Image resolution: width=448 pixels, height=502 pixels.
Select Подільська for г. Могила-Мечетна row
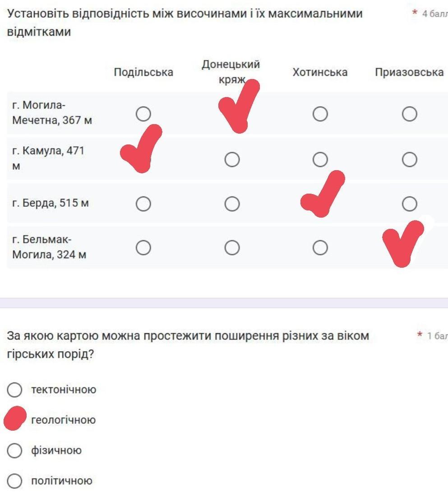(143, 115)
